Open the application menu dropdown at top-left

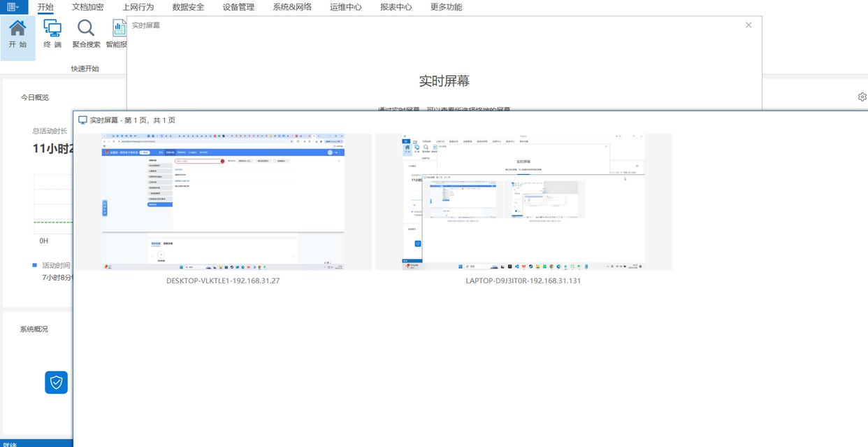pyautogui.click(x=13, y=7)
